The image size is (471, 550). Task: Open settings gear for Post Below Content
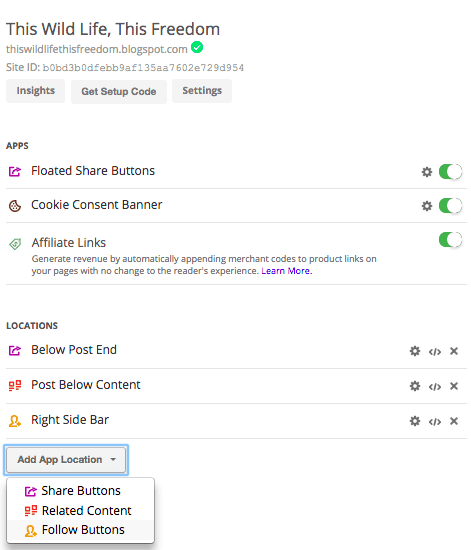(x=415, y=386)
